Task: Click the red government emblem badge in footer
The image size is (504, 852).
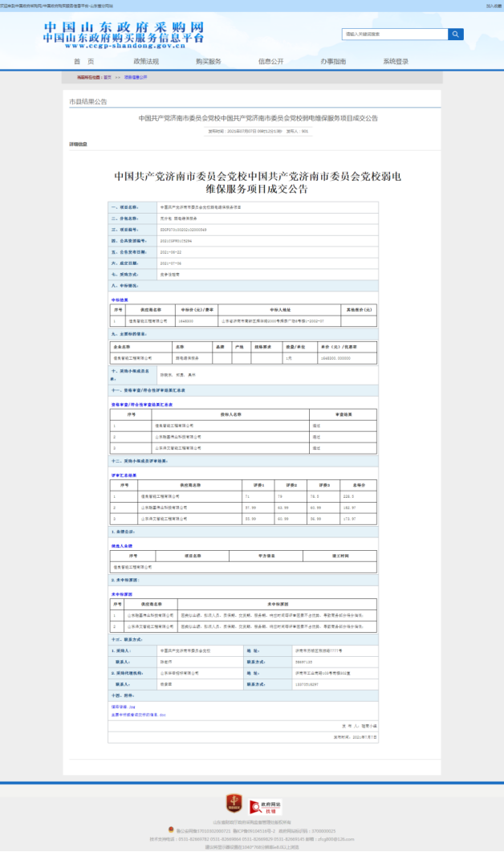Action: tap(234, 803)
